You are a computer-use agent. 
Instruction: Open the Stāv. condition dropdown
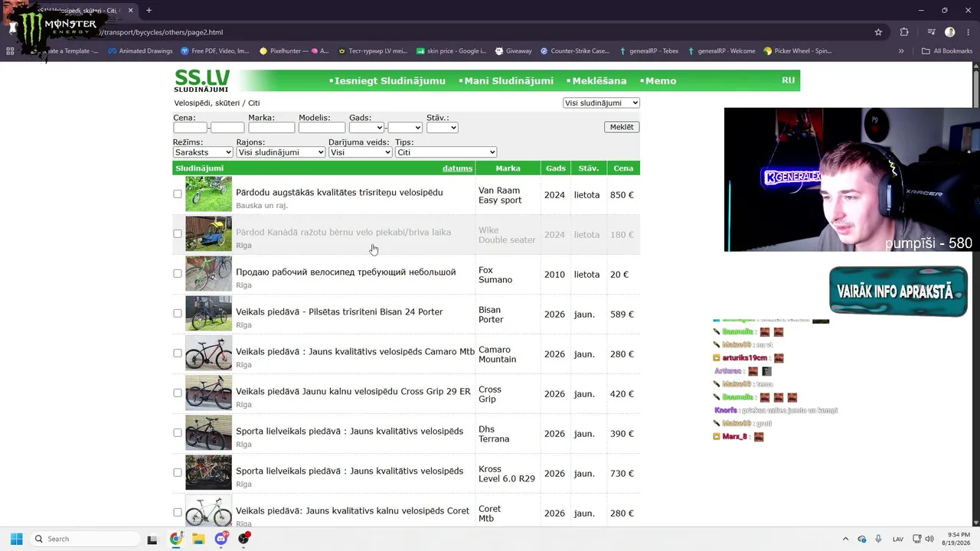[442, 128]
